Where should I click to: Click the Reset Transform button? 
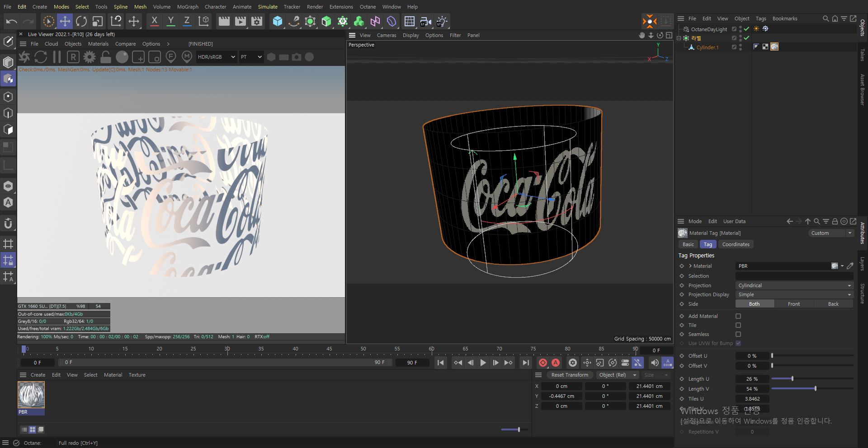tap(570, 375)
